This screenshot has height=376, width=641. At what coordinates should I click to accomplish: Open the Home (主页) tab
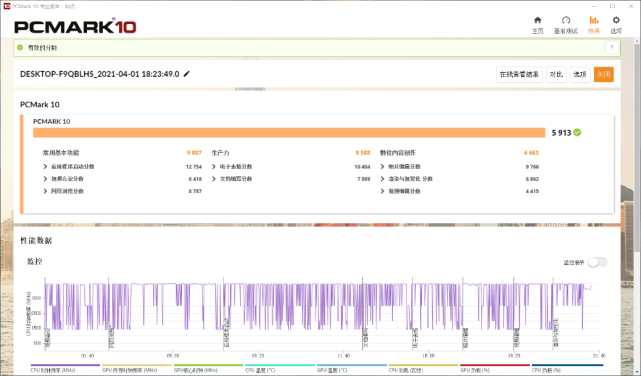[538, 25]
